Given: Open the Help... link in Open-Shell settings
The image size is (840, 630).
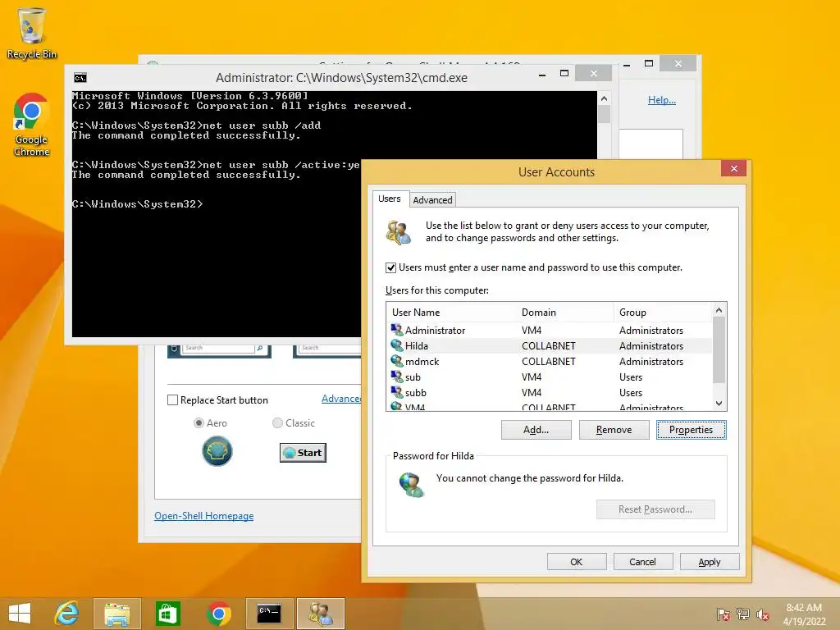Looking at the screenshot, I should pos(662,99).
